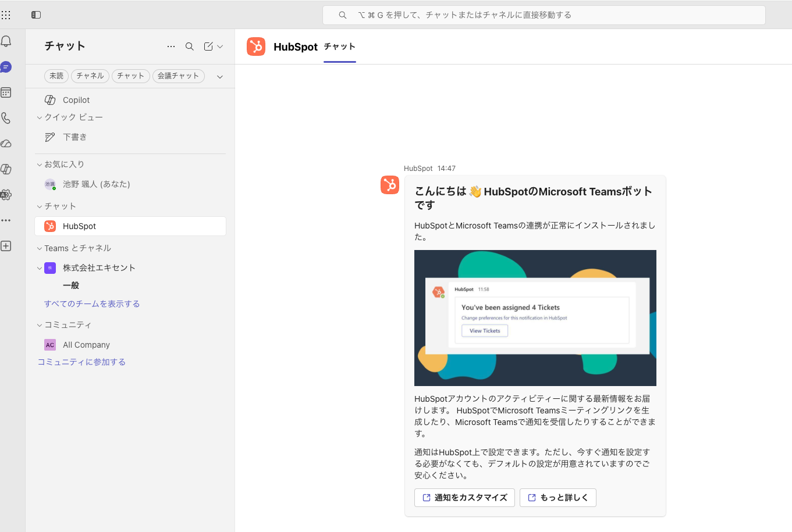Image resolution: width=792 pixels, height=532 pixels.
Task: Collapse the クイック ビュー section
Action: (x=40, y=117)
